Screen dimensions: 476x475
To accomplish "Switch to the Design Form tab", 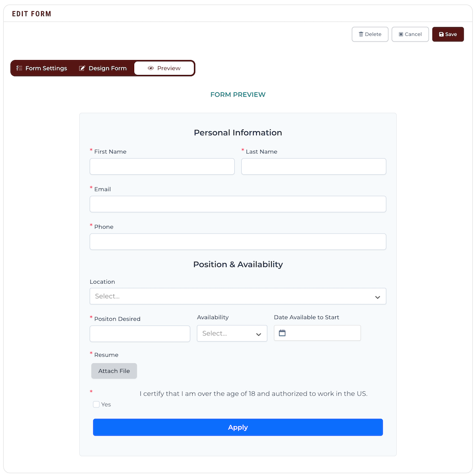I will [103, 68].
